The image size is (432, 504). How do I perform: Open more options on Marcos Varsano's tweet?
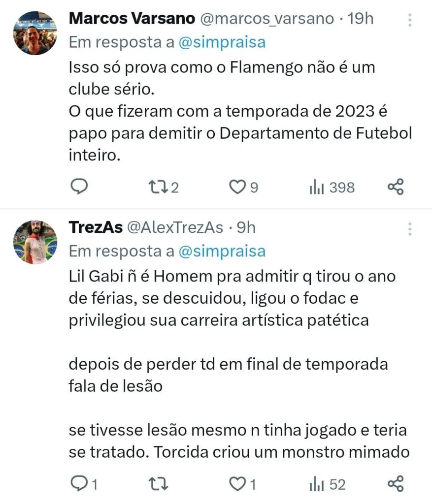click(x=410, y=20)
